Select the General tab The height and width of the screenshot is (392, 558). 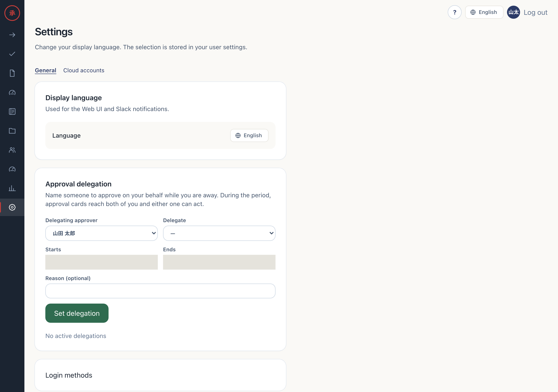46,70
